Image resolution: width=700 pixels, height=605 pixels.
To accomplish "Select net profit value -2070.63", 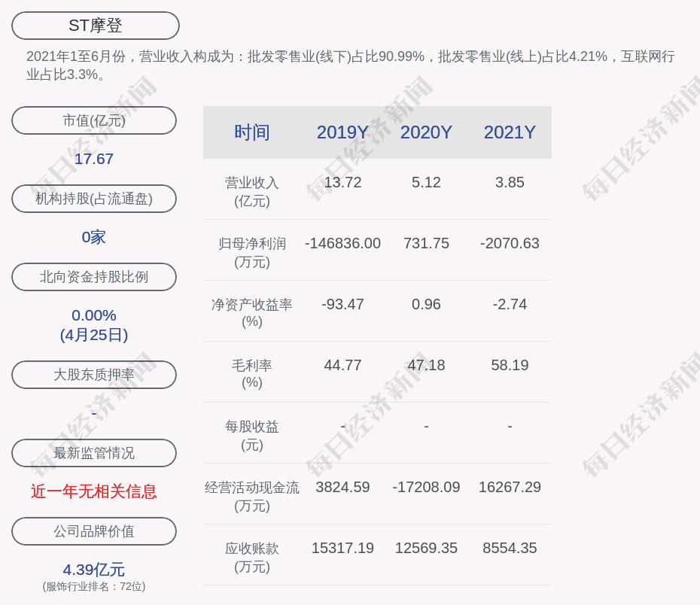I will (x=510, y=244).
